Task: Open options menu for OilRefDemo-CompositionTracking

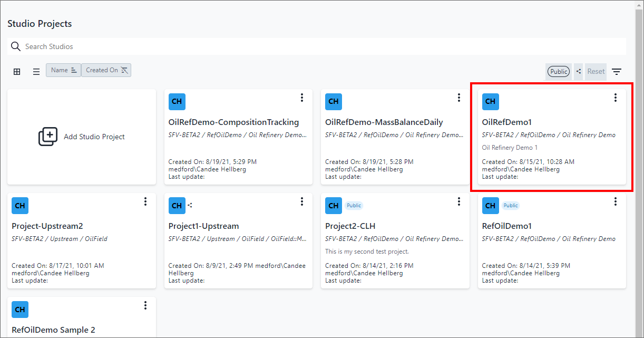Action: pos(302,98)
